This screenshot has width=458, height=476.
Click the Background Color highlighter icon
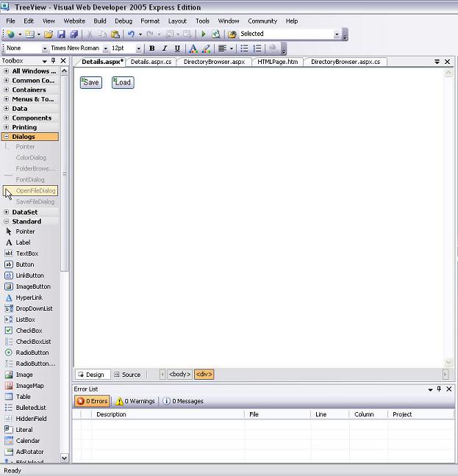[x=207, y=48]
